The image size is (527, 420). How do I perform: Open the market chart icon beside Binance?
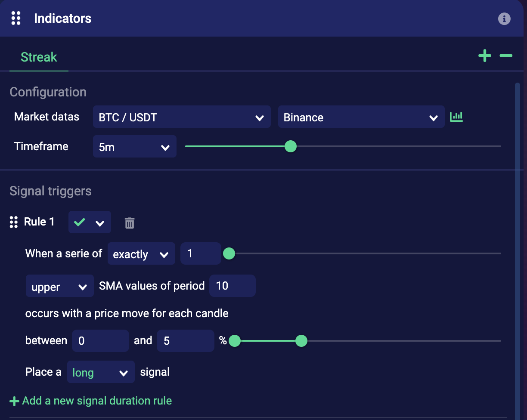coord(456,117)
